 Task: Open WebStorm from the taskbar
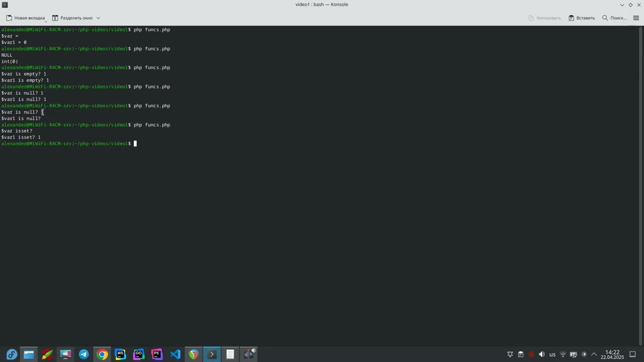(x=120, y=354)
